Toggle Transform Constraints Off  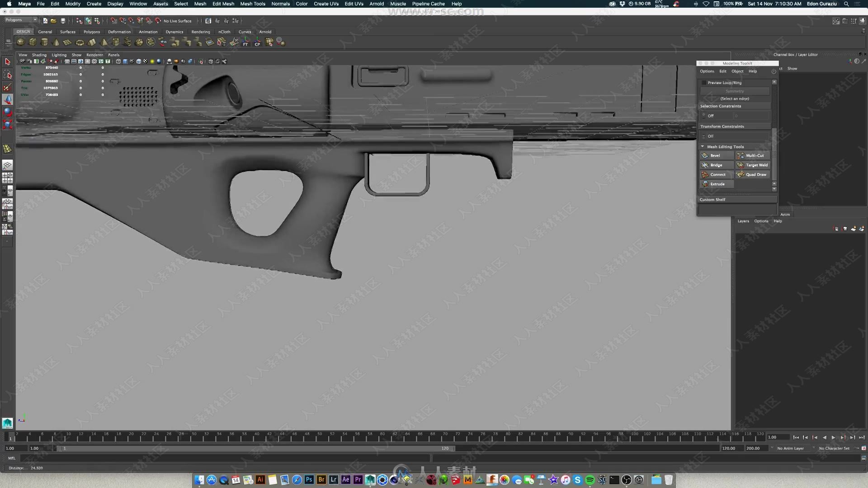point(711,136)
